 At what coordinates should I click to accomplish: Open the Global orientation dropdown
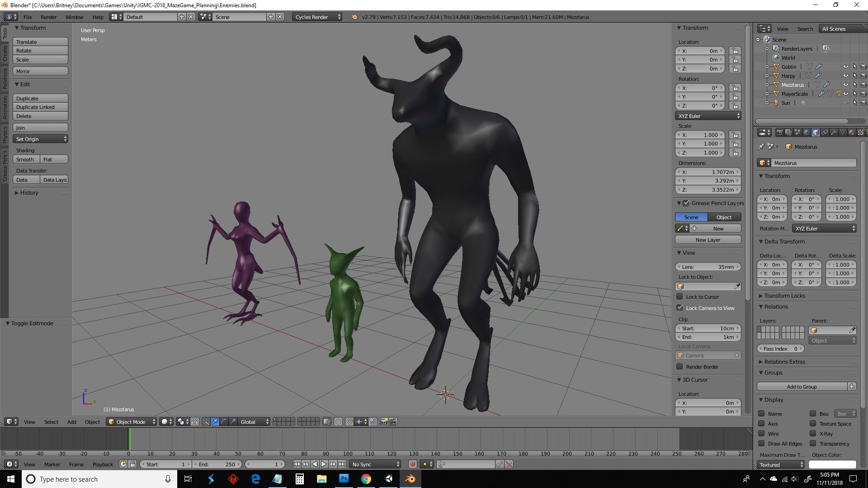[254, 422]
